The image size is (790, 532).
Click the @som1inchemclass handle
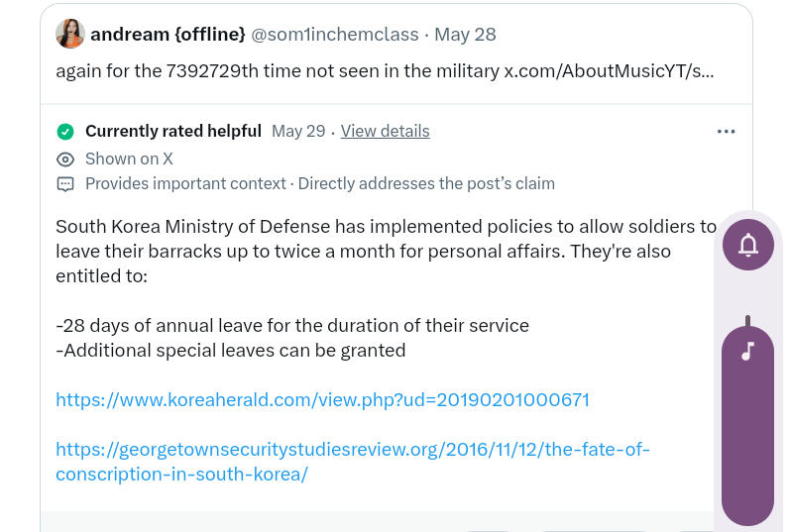pos(334,35)
